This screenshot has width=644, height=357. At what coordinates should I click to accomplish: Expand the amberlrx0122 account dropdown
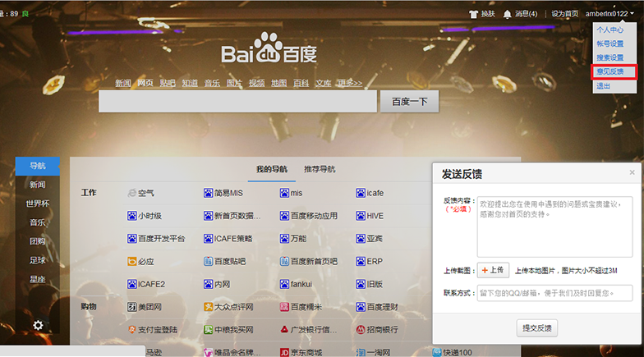click(x=609, y=14)
